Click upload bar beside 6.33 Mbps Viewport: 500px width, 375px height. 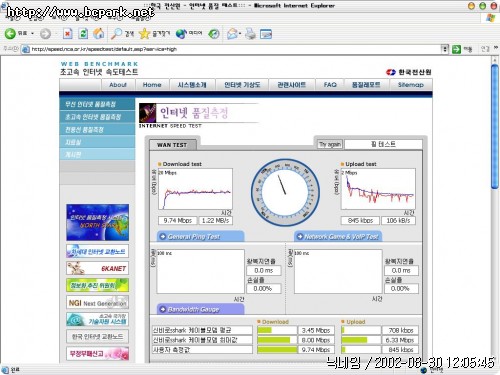point(361,340)
